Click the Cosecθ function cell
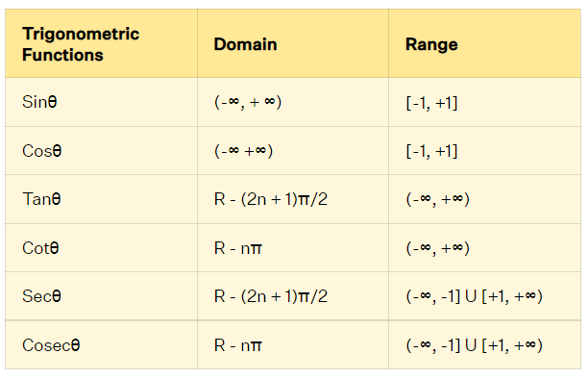Viewport: 588px width, 379px height. pos(101,344)
